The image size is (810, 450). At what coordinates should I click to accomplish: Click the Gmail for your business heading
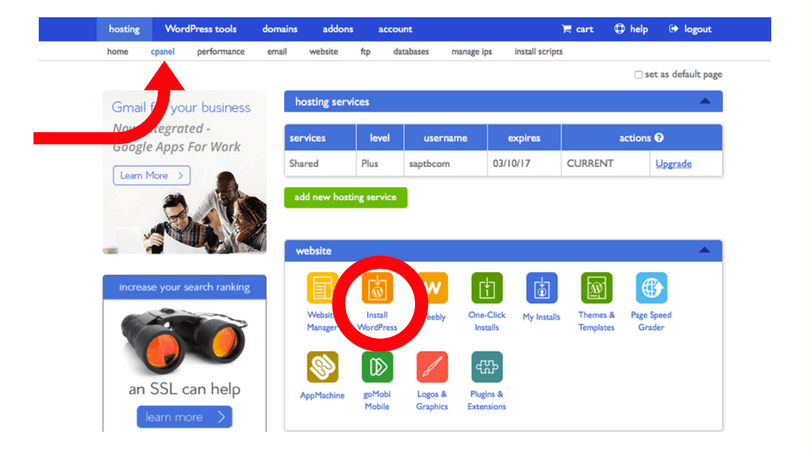pos(181,107)
